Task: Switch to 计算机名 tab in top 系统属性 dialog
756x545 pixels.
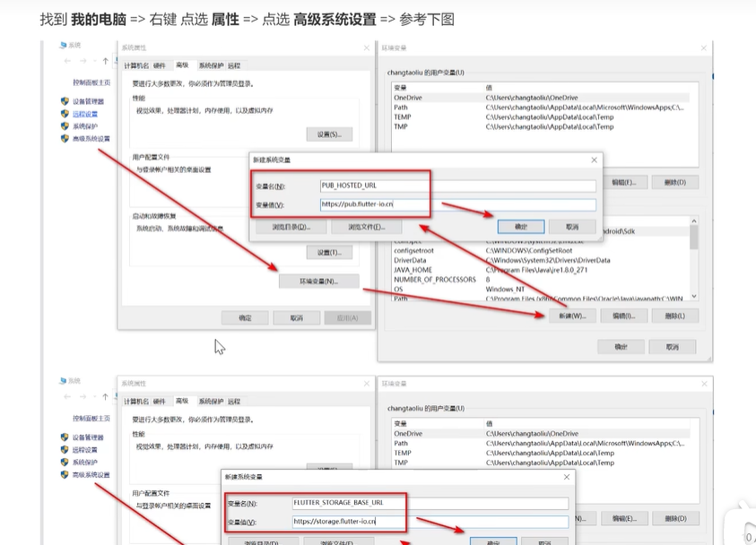Action: tap(136, 65)
